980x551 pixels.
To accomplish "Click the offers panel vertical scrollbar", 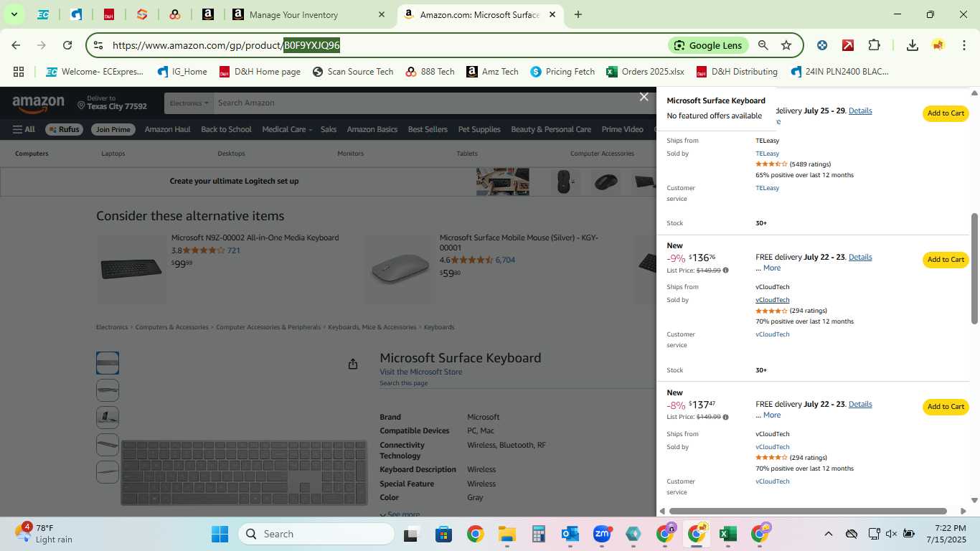I will coord(974,268).
